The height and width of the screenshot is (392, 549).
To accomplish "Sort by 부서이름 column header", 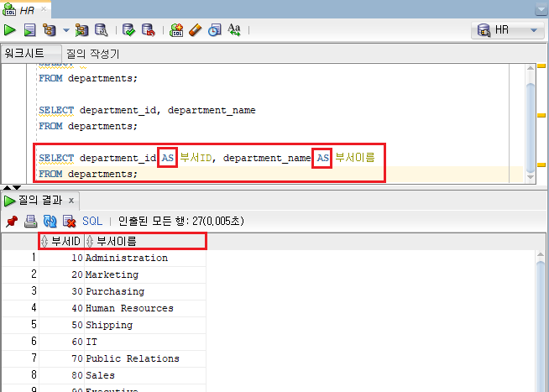I will click(x=145, y=241).
